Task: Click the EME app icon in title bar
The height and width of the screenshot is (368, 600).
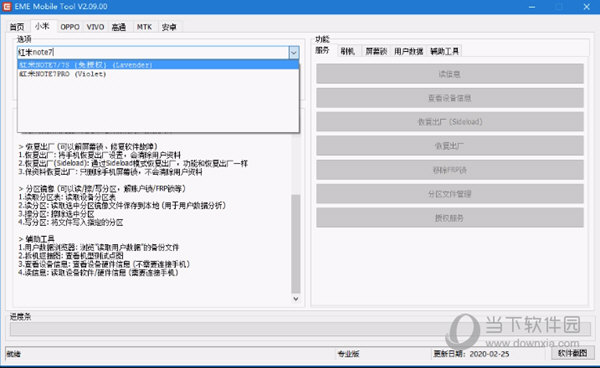Action: click(x=7, y=7)
